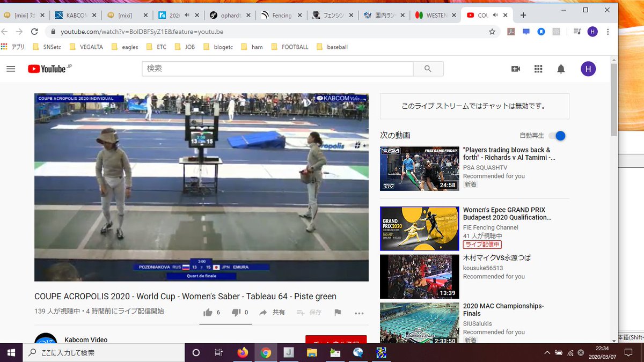Open the YouTube account avatar menu
644x362 pixels.
(588, 69)
